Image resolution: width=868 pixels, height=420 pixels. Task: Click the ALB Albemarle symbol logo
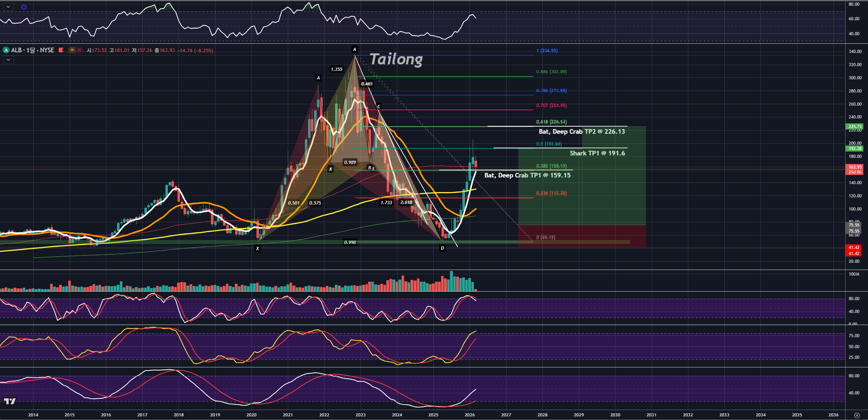[x=6, y=50]
